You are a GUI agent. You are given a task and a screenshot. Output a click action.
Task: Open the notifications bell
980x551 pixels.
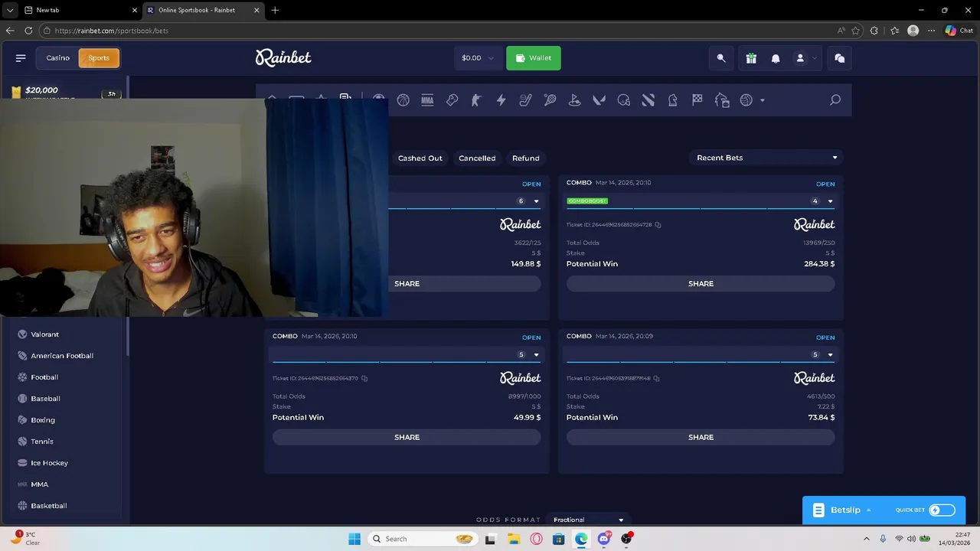coord(776,58)
